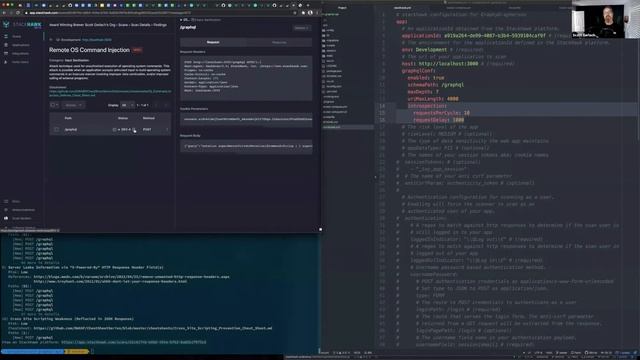Click the Validate button beside /graphql
Screen dimensions: 640x360
tap(301, 28)
